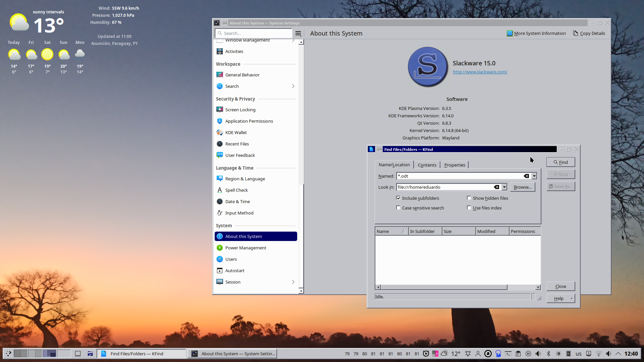Sort results by In Subfolder column header
644x362 pixels.
point(425,231)
